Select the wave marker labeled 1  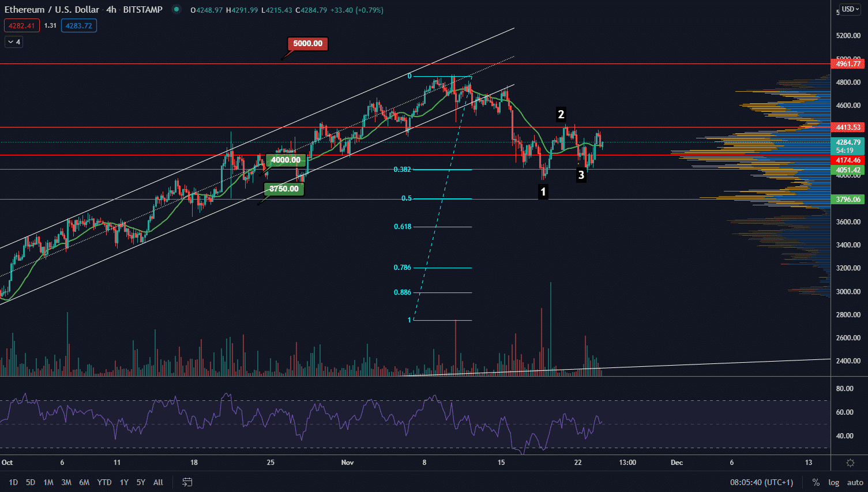[543, 191]
